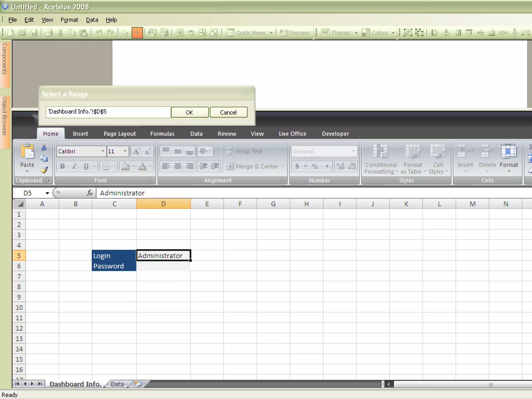Toggle Italic formatting

pos(74,166)
